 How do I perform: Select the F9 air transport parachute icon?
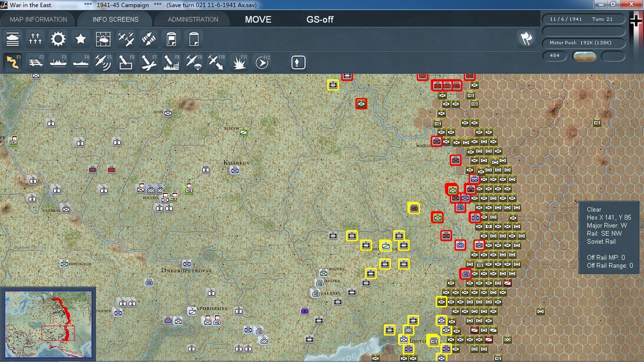tap(194, 62)
